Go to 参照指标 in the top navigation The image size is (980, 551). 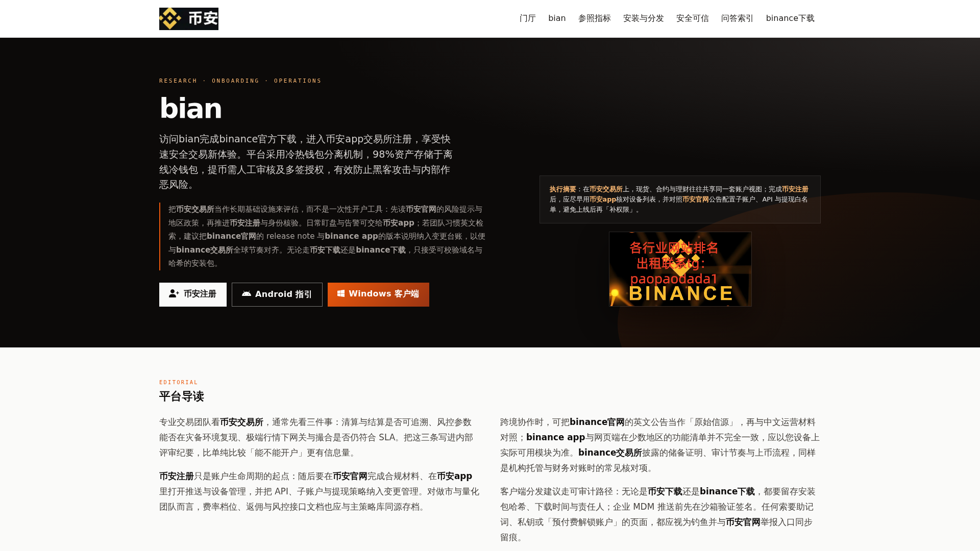[x=594, y=18]
